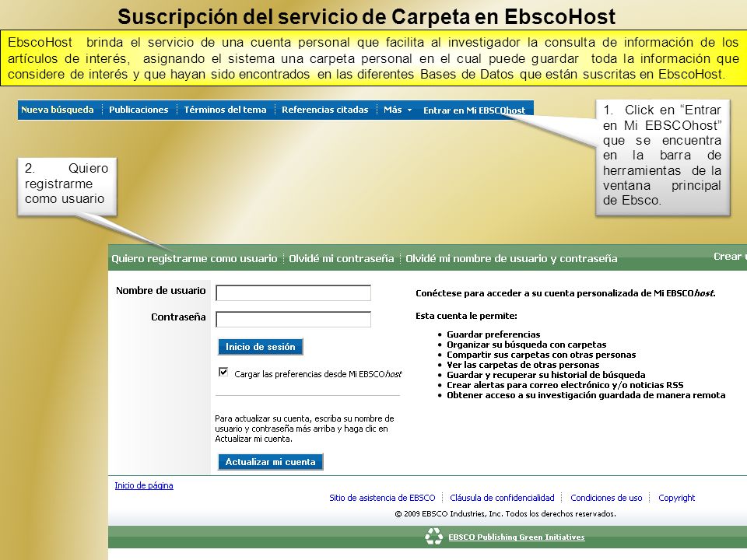Focus the Nombre de usuario field

coord(293,293)
